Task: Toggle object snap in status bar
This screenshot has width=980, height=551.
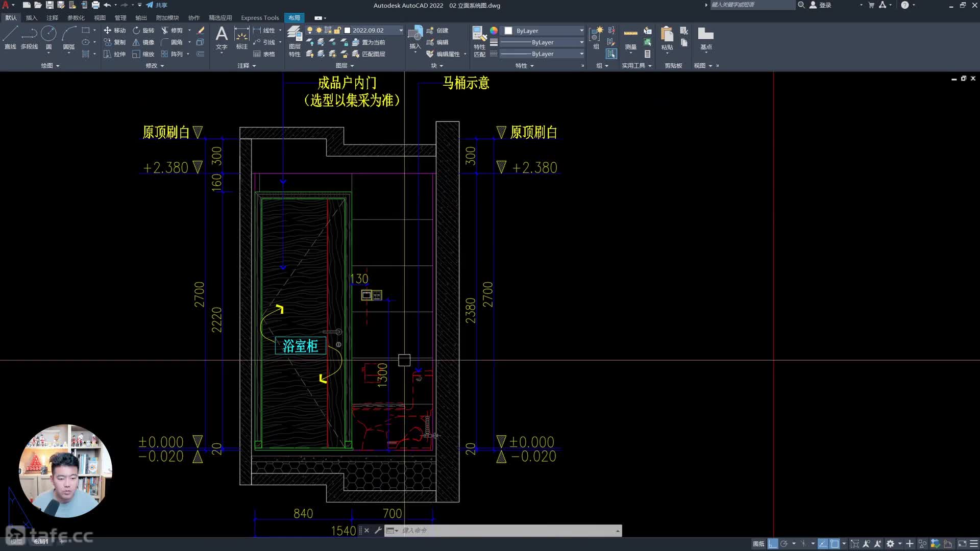Action: pyautogui.click(x=835, y=544)
